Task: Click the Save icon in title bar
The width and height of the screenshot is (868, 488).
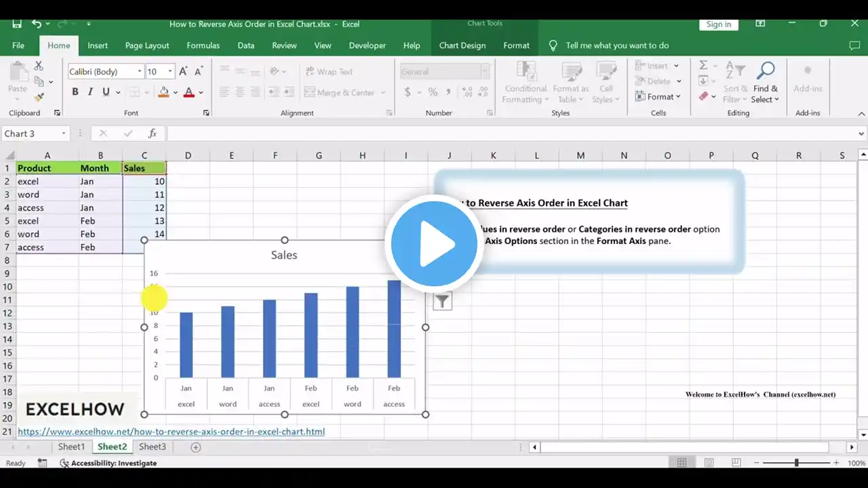Action: (x=16, y=24)
